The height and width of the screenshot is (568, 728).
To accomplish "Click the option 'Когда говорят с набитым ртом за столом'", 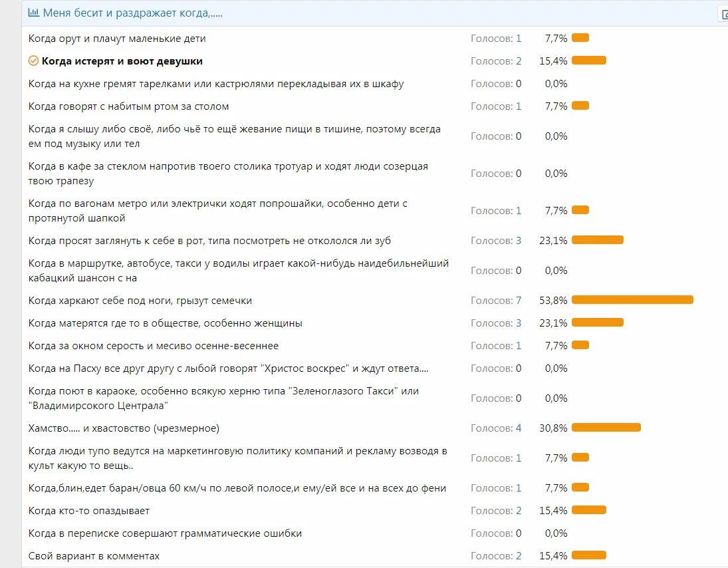I will coord(128,106).
